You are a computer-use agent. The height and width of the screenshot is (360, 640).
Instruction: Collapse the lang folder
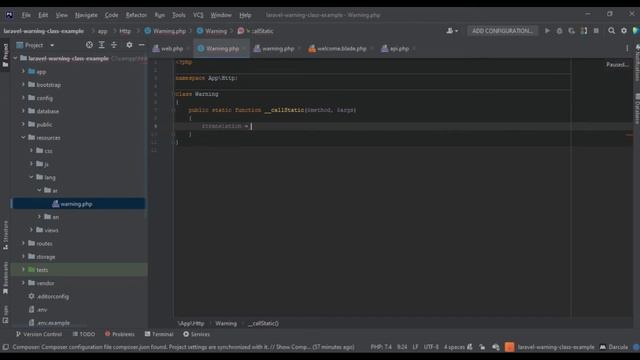point(31,177)
